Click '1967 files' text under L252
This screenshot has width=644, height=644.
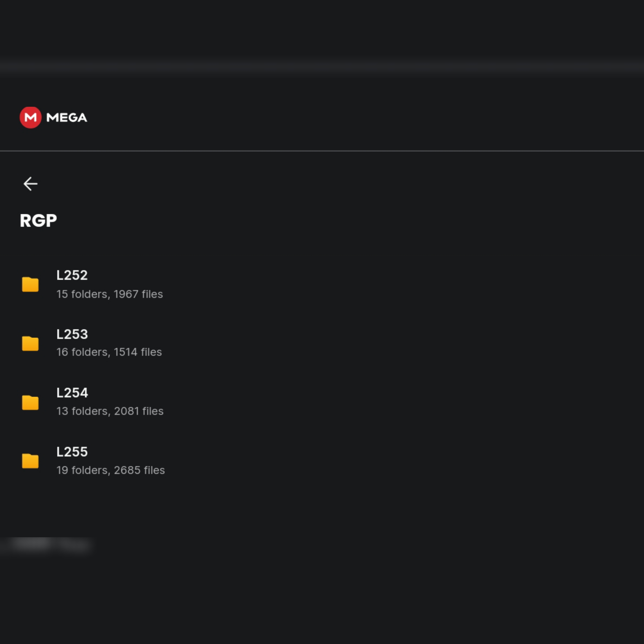(138, 294)
